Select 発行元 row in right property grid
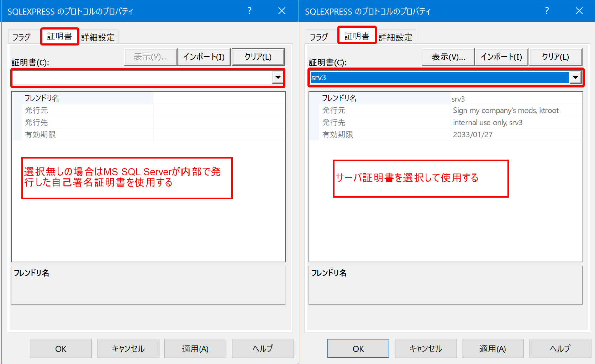 446,110
